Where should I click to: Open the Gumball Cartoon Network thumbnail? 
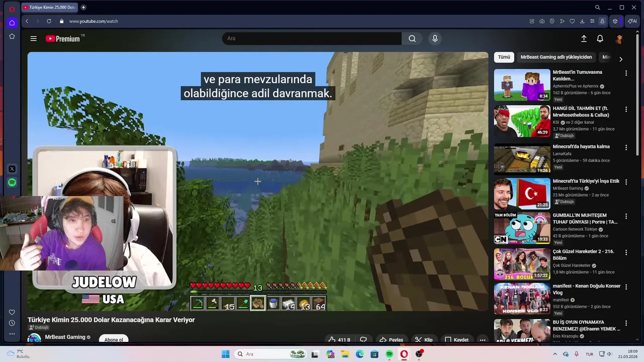point(522,228)
